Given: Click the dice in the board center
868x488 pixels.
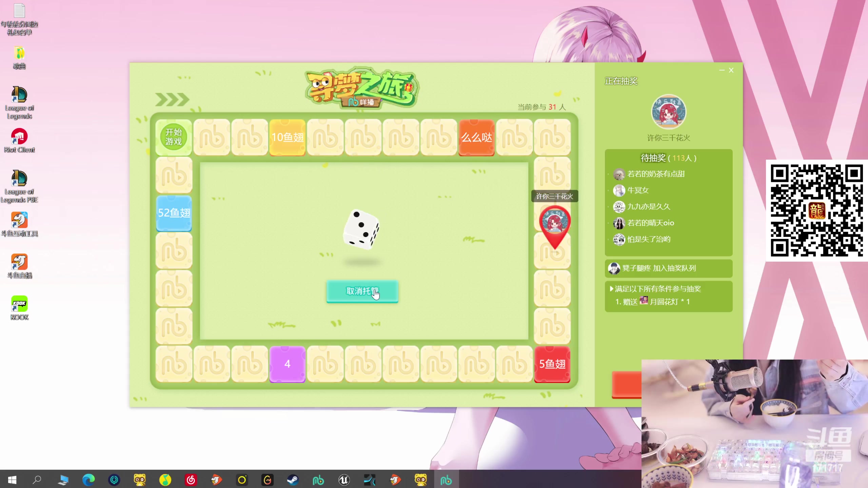Looking at the screenshot, I should click(361, 229).
